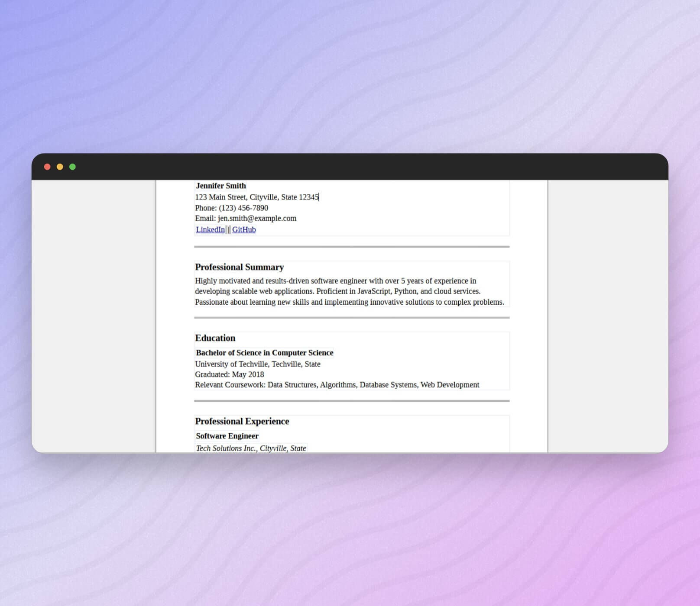Image resolution: width=700 pixels, height=606 pixels.
Task: Place cursor in the 123 Main Street address line
Action: click(256, 197)
